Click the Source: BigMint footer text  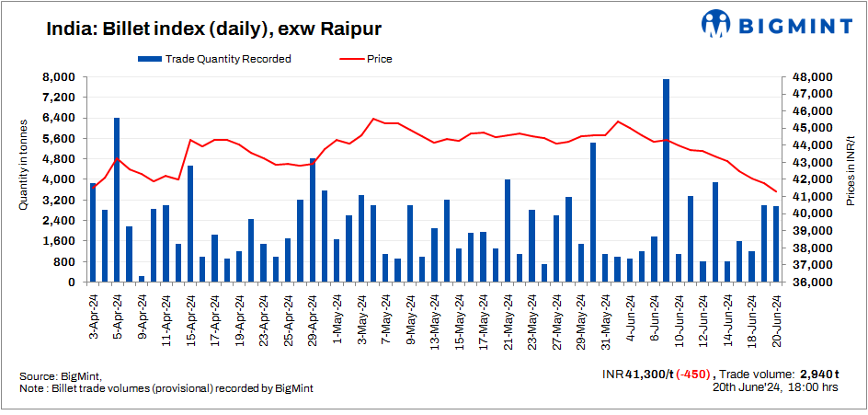tap(61, 376)
